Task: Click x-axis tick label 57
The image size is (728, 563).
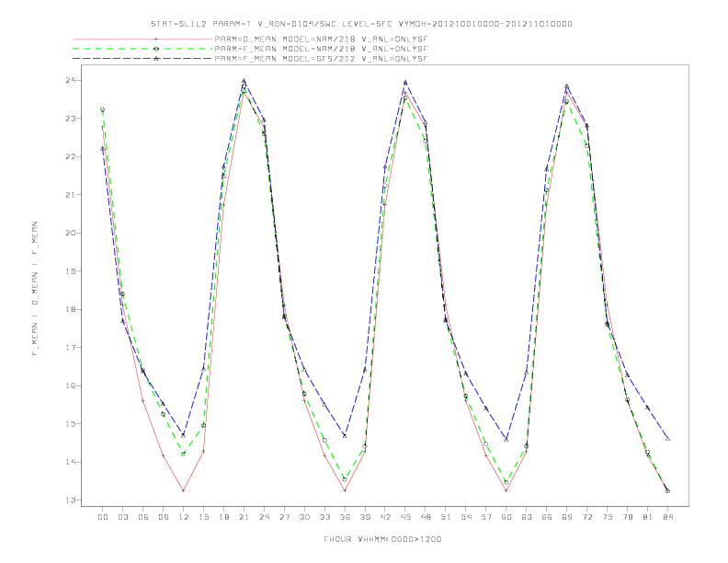Action: pyautogui.click(x=486, y=517)
